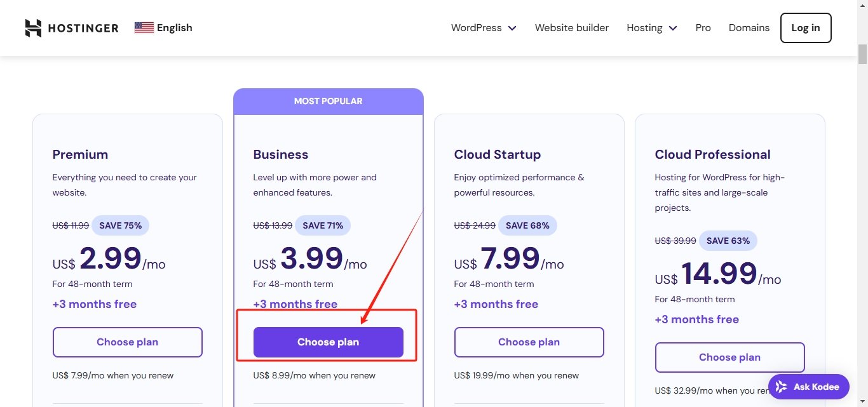Click the US flag language icon
The image size is (868, 407).
coord(144,28)
